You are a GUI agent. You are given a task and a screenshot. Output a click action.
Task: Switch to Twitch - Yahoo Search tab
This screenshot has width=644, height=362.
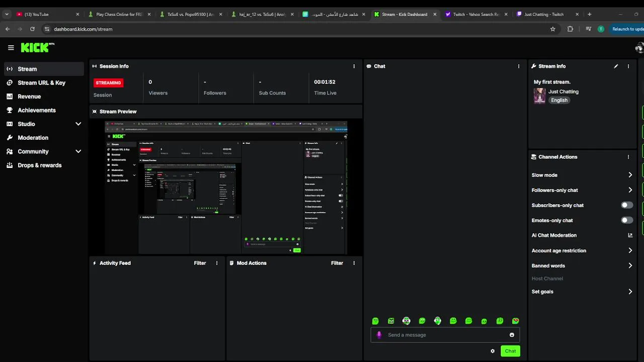475,14
